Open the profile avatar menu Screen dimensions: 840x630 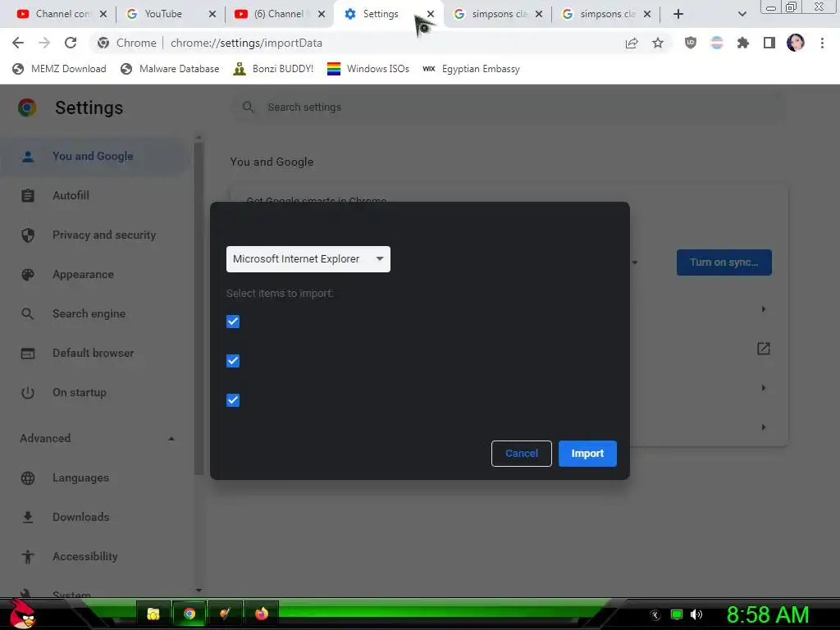click(x=796, y=43)
